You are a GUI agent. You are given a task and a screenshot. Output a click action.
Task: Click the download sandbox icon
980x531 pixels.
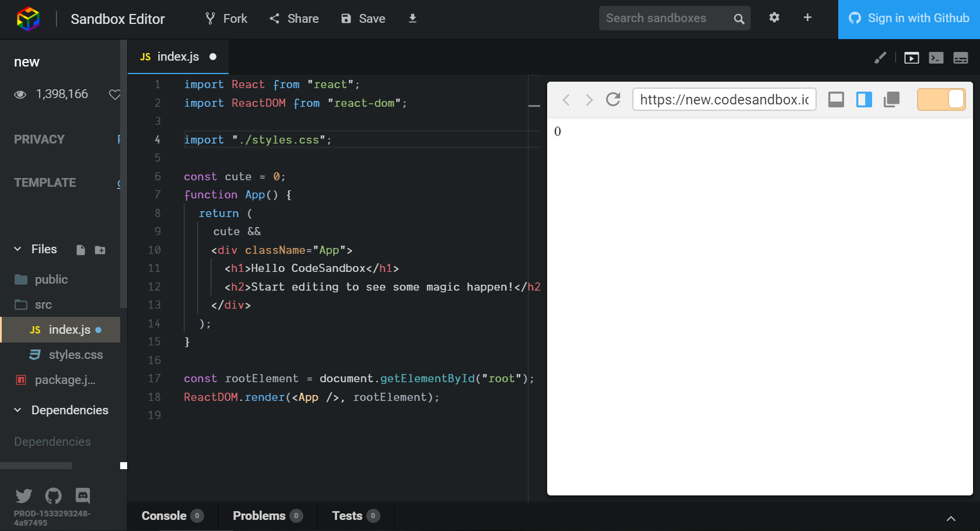(412, 19)
